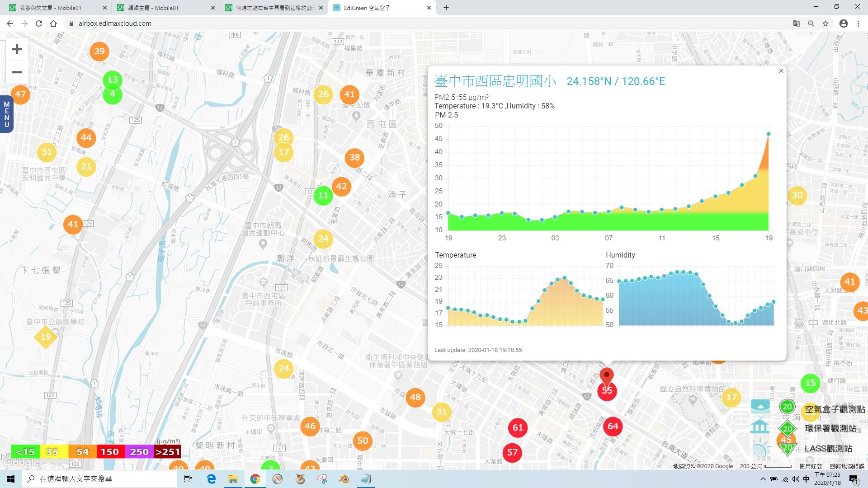Open Task View on taskbar

[x=188, y=479]
